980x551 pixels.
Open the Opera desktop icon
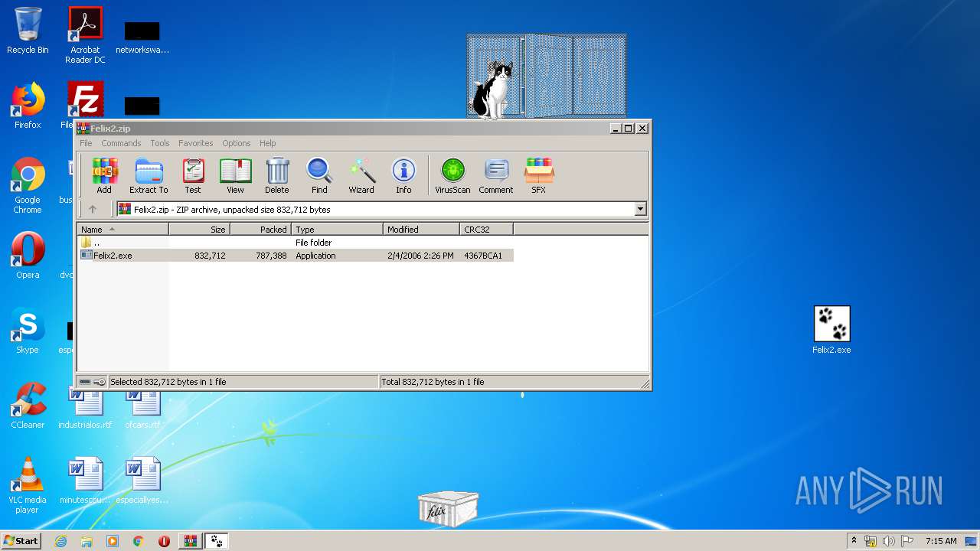click(x=28, y=255)
